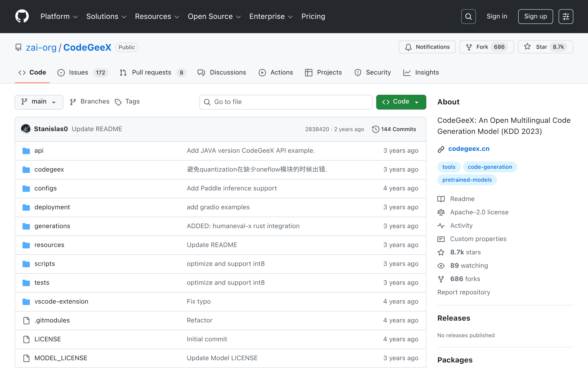The height and width of the screenshot is (368, 588).
Task: Open the zai-org organization link
Action: click(x=41, y=47)
